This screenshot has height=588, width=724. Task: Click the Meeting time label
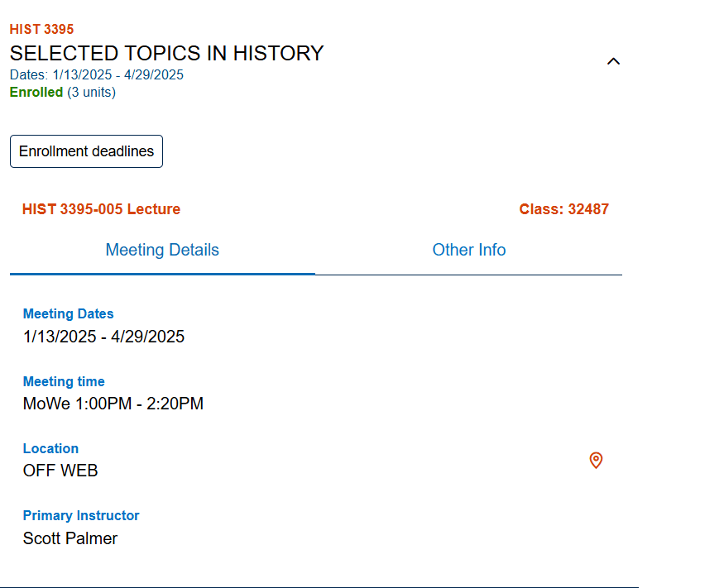[64, 382]
